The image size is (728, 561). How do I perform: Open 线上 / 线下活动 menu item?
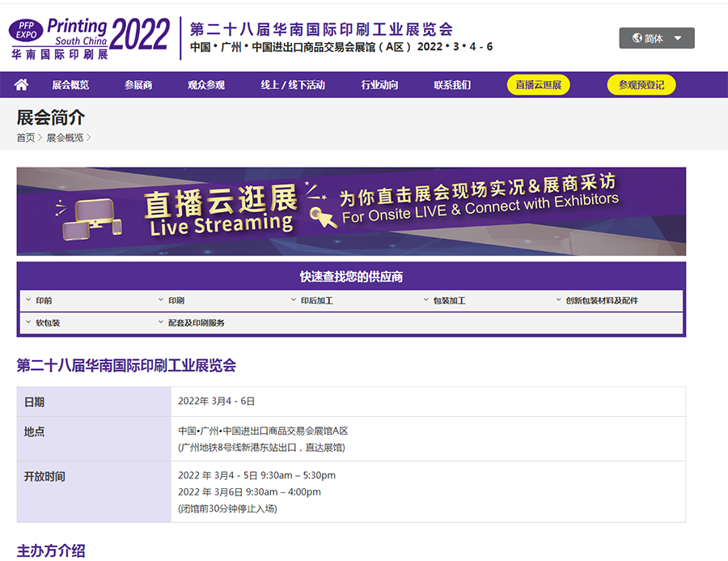coord(292,85)
